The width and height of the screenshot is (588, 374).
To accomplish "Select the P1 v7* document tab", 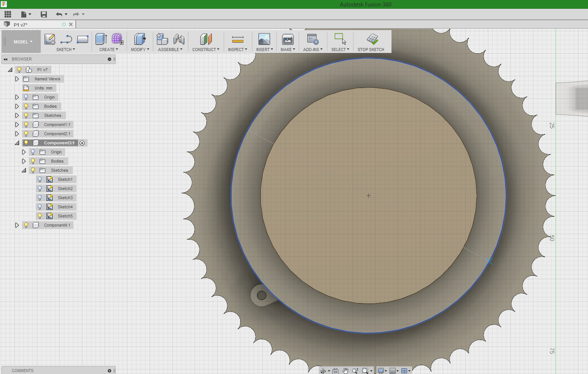I will pyautogui.click(x=38, y=24).
